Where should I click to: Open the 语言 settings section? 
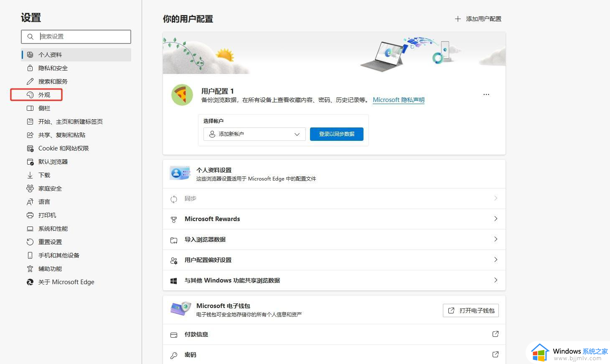point(76,202)
